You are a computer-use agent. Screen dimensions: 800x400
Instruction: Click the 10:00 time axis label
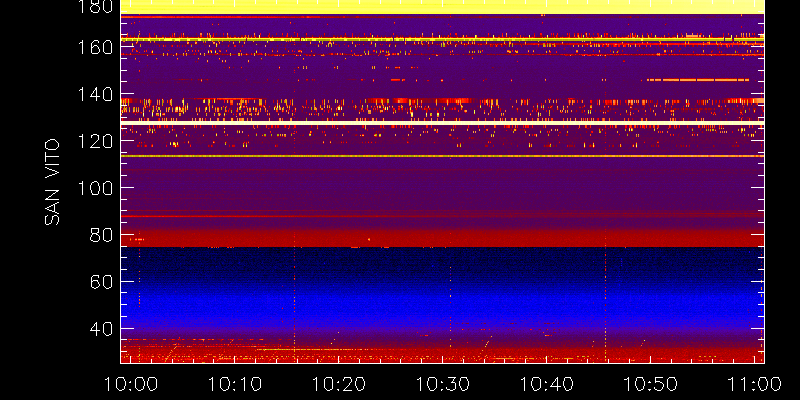(131, 384)
